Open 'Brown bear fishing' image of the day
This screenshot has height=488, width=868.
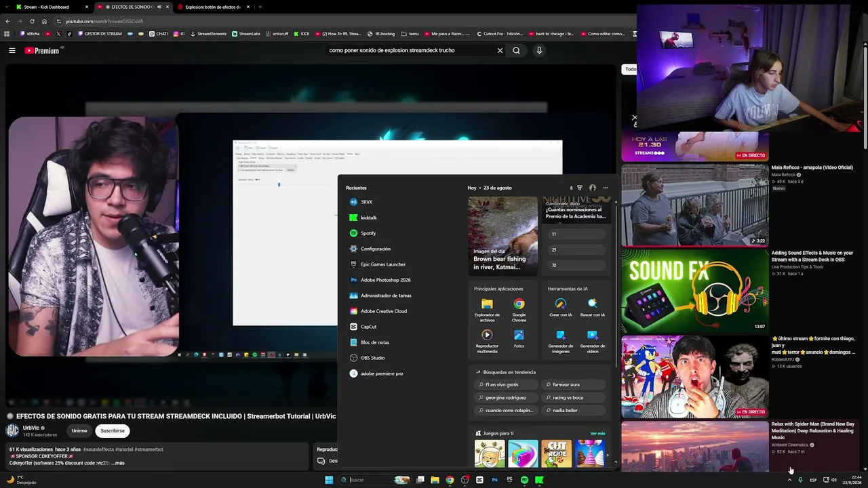tap(502, 236)
